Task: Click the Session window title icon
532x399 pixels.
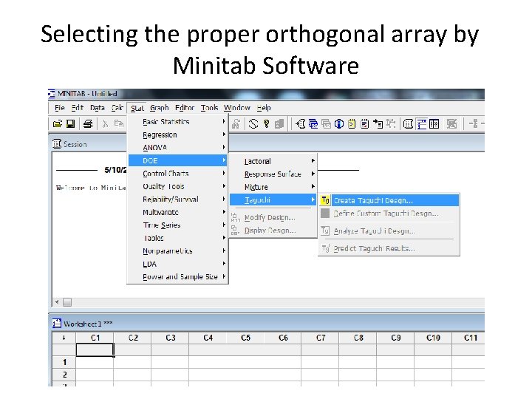Action: pos(57,144)
